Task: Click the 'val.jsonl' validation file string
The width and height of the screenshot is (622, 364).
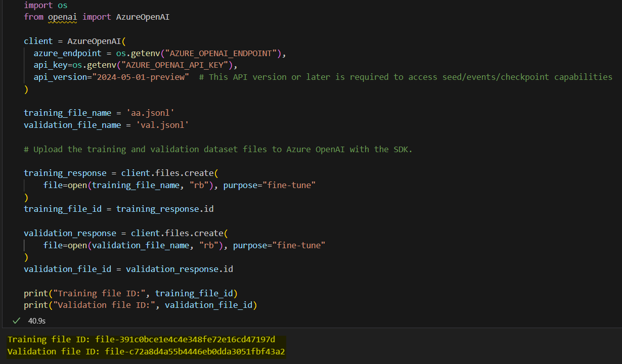Action: click(x=162, y=125)
